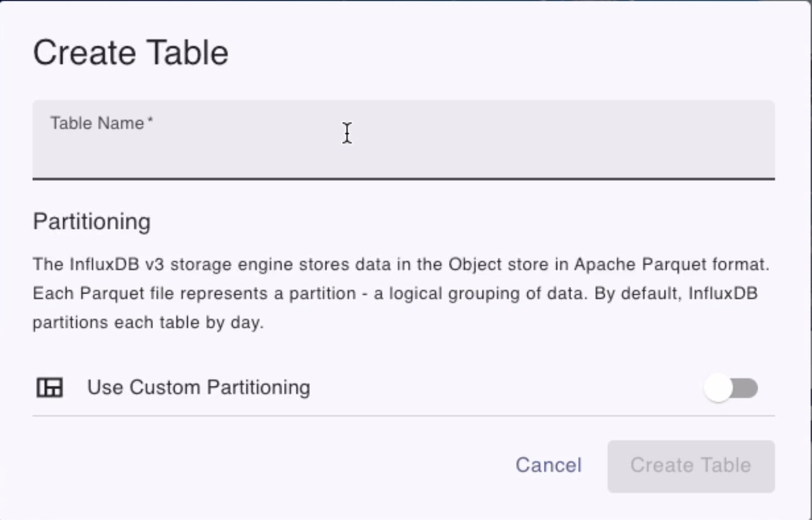Select the partitioning layout icon beside the toggle

point(49,387)
